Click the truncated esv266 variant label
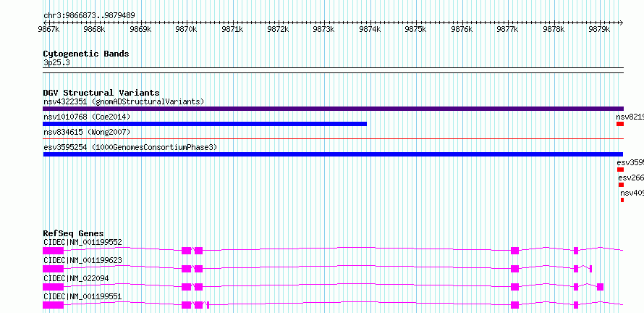 (631, 178)
